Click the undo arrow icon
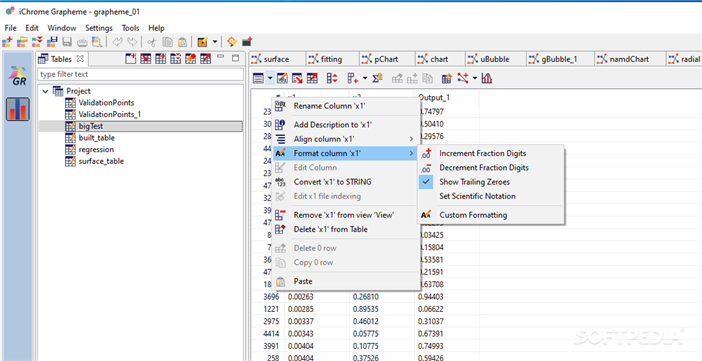 [117, 42]
